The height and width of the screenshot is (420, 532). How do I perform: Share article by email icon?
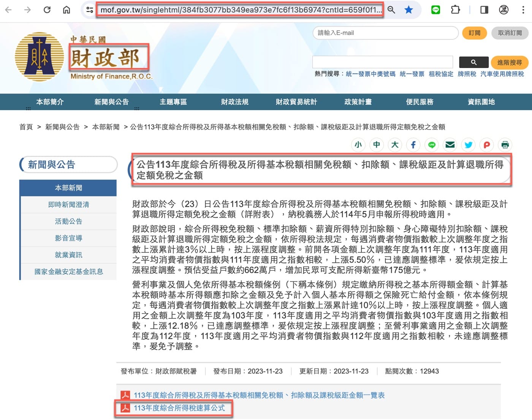coord(450,145)
